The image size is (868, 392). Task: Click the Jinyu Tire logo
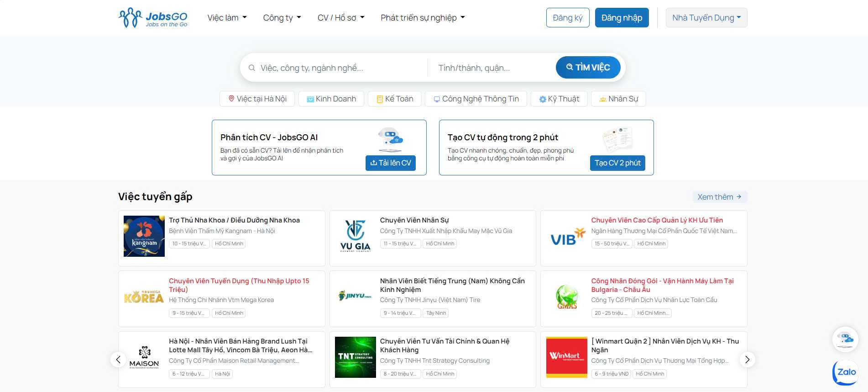[x=355, y=296]
